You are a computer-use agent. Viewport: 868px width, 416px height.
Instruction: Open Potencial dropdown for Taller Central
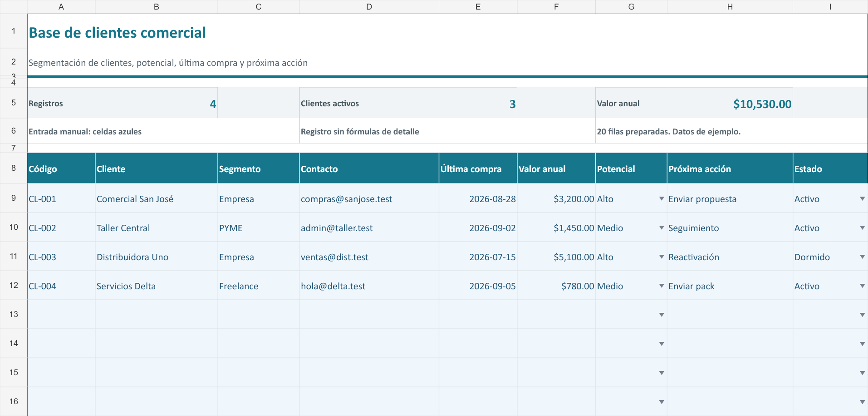coord(662,228)
